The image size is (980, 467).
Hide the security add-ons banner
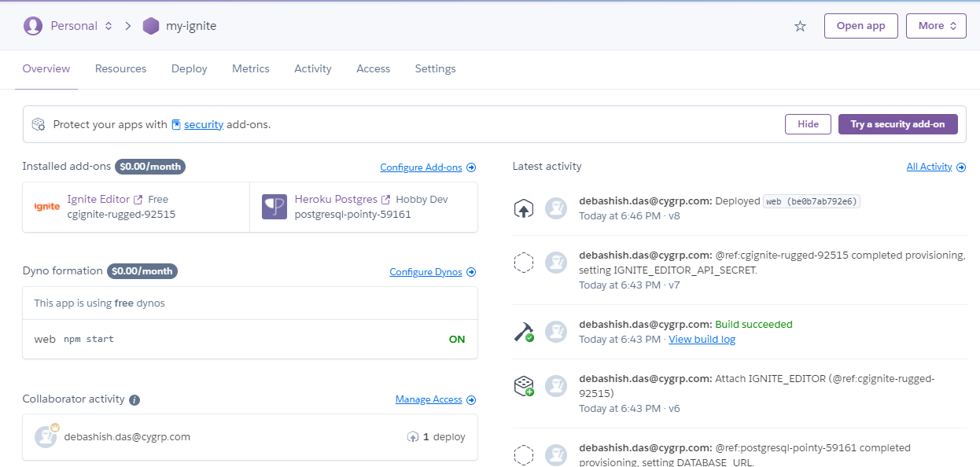pyautogui.click(x=808, y=124)
